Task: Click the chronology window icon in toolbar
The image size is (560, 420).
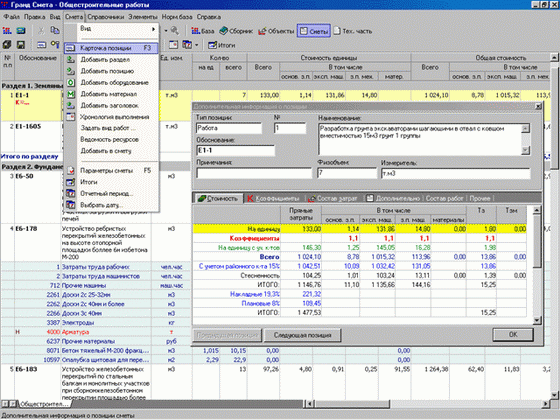Action: point(174,45)
